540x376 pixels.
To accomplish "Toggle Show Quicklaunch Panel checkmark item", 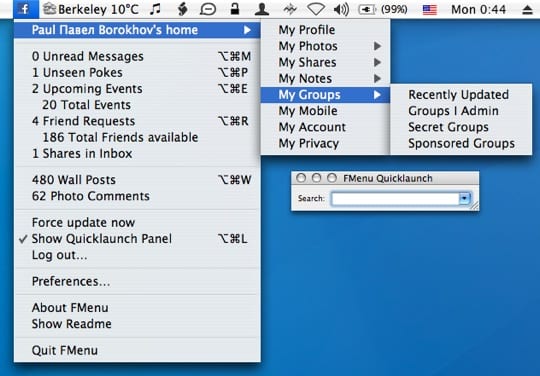I will pos(137,238).
